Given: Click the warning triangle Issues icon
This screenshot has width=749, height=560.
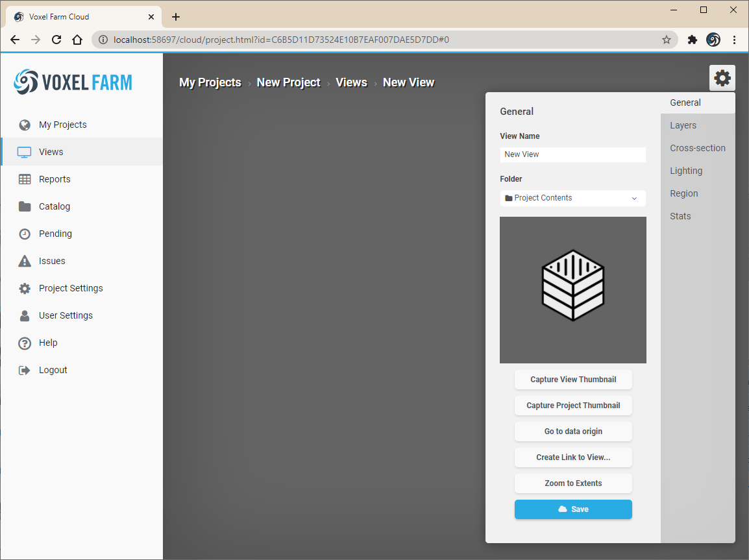Looking at the screenshot, I should (25, 261).
